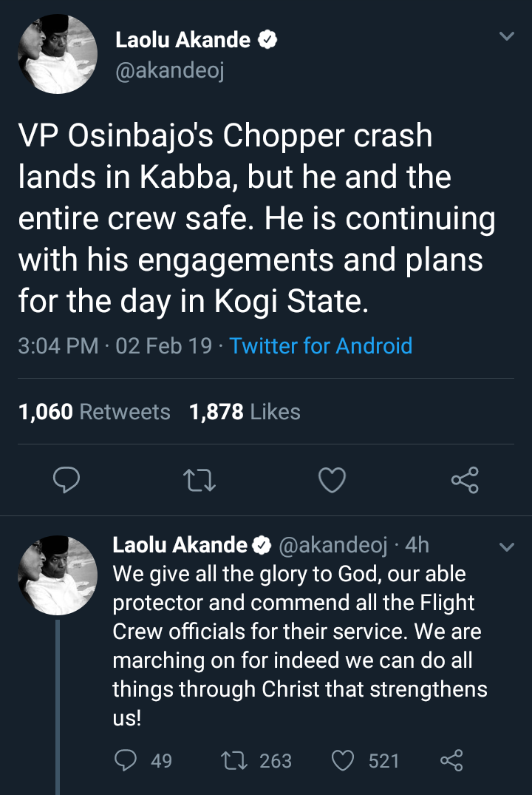
Task: View the 1,060 Retweets list
Action: (94, 412)
